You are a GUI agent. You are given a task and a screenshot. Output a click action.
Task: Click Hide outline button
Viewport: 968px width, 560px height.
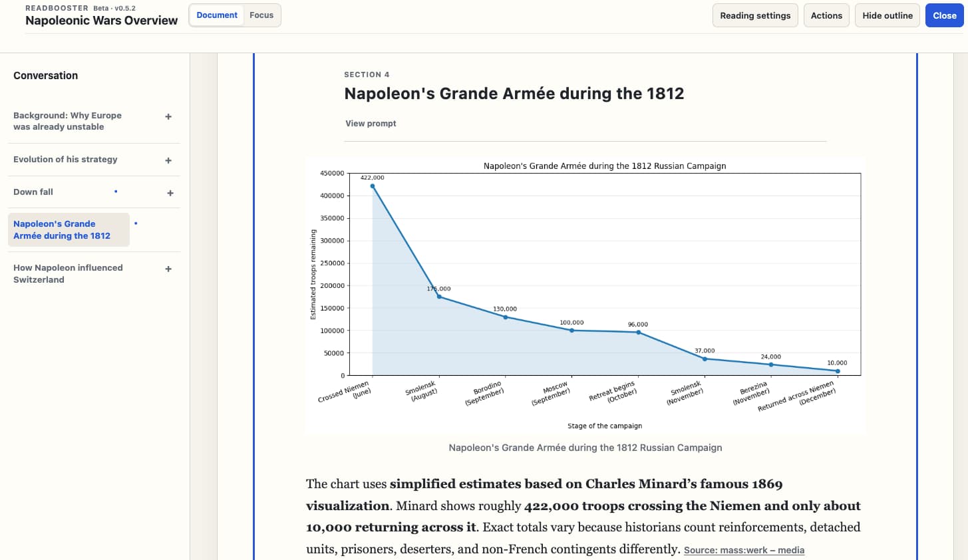pos(887,15)
